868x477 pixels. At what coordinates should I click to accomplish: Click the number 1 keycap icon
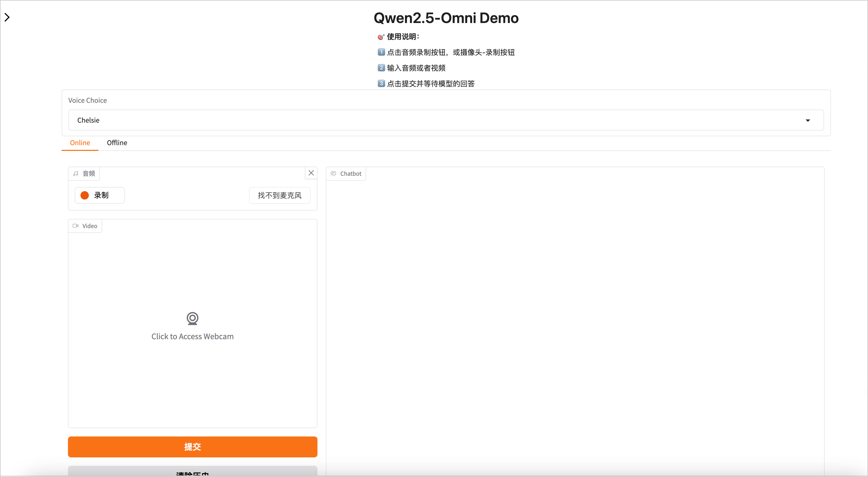pyautogui.click(x=381, y=52)
